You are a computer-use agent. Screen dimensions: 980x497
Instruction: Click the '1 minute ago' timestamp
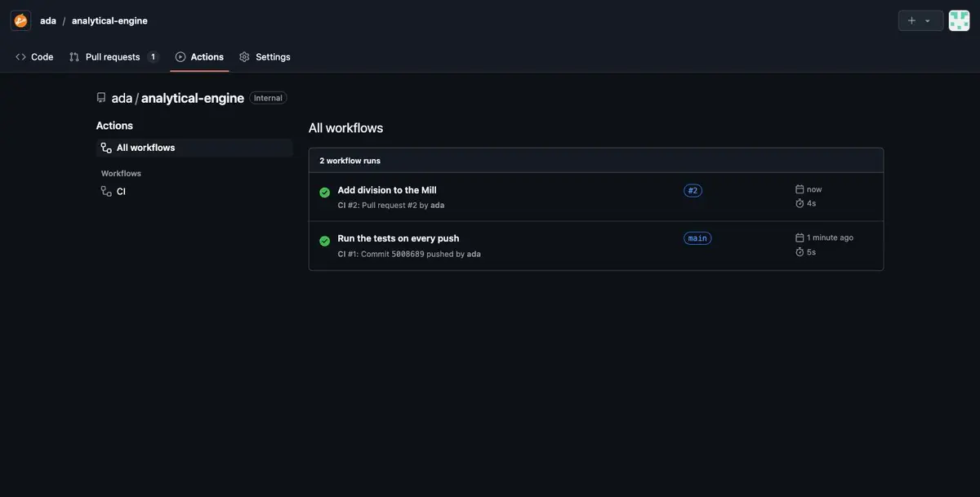830,237
